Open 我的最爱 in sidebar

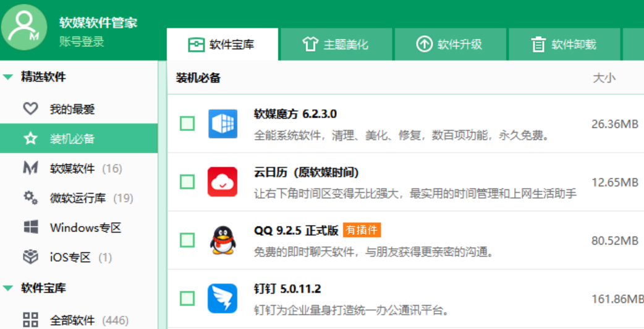click(79, 109)
